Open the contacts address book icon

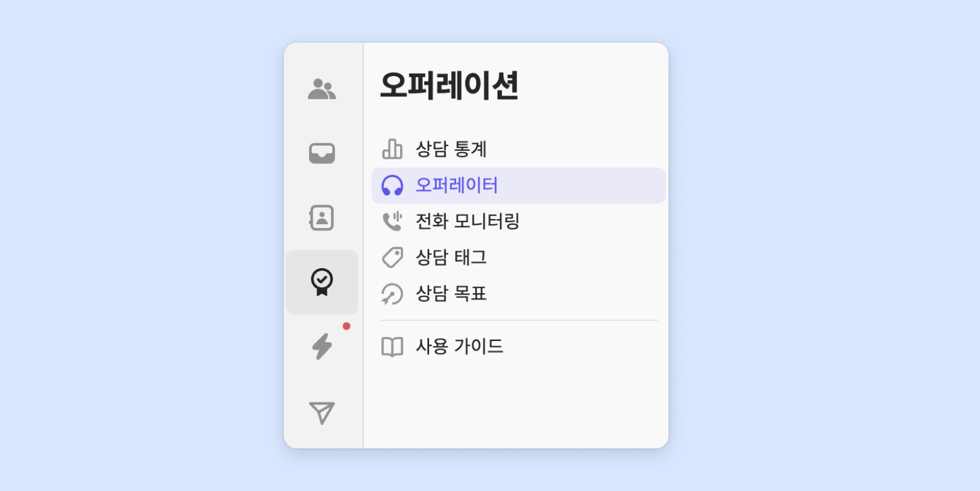click(322, 218)
